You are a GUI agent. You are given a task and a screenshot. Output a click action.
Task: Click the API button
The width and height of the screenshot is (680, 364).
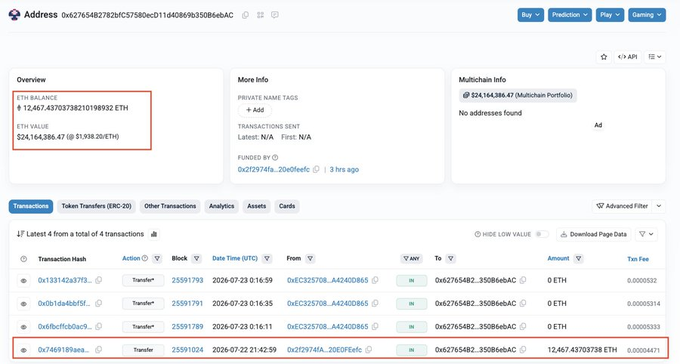(x=628, y=57)
